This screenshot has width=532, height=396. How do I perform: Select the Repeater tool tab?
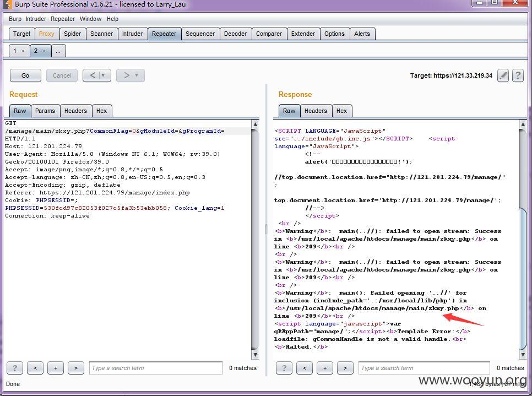click(164, 34)
